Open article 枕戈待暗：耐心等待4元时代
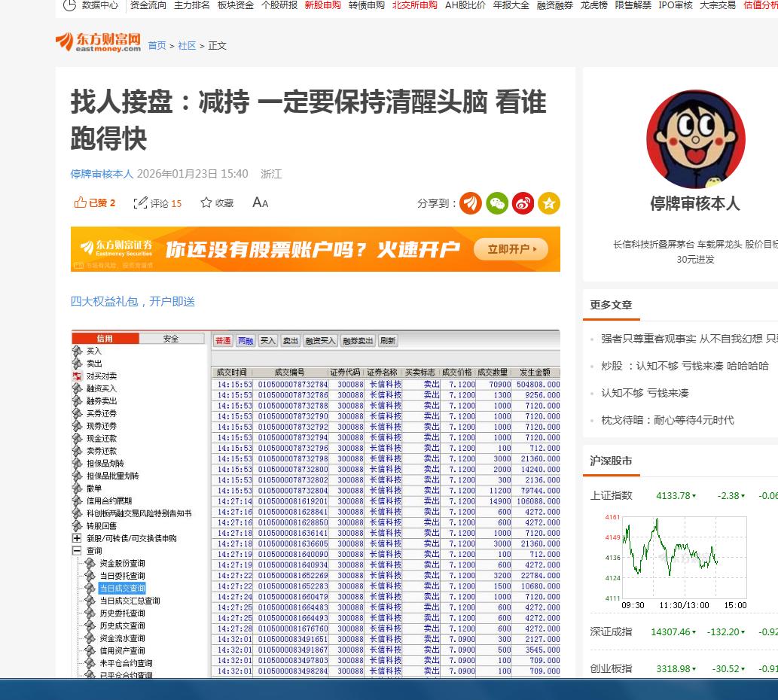Screen dimensions: 778x700 coord(667,421)
